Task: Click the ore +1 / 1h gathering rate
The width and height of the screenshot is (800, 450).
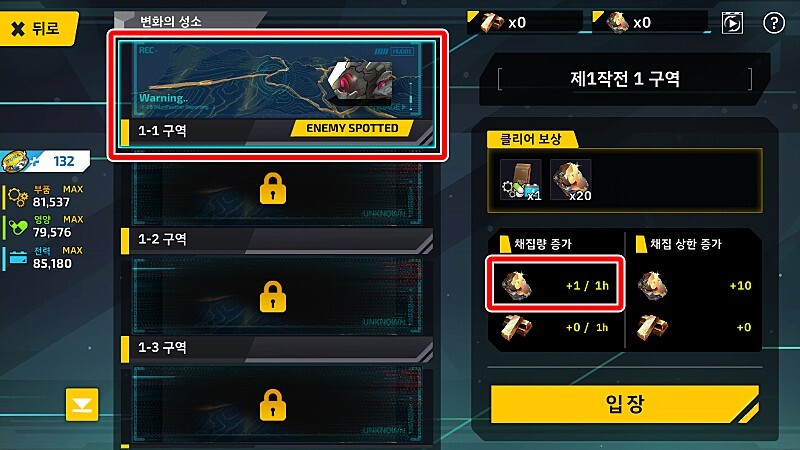Action: click(555, 285)
